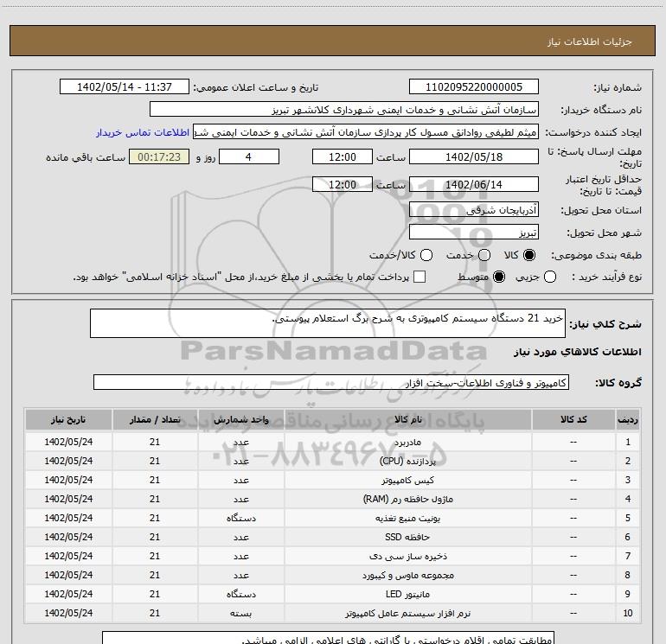Click the remaining days field showing 4
Viewport: 666px width, 644px height.
point(249,156)
